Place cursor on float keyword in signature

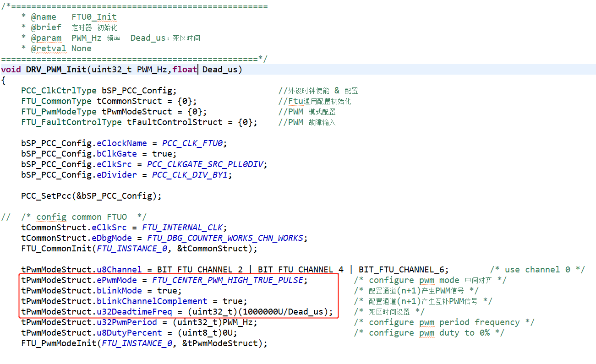[x=185, y=70]
